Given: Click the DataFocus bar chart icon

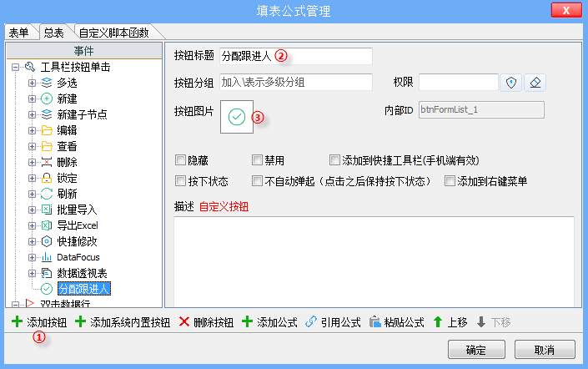Looking at the screenshot, I should 47,257.
